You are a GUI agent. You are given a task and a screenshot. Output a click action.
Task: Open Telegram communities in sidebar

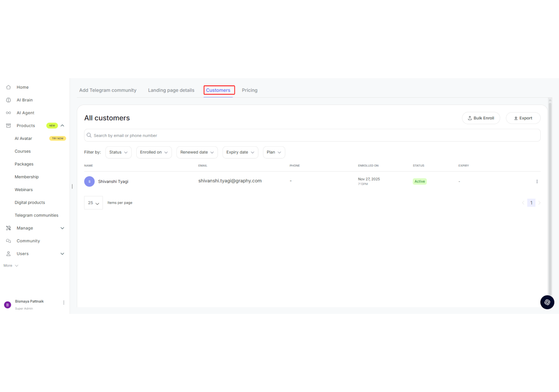36,215
